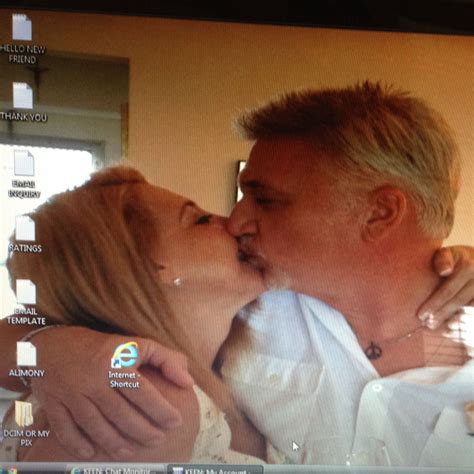Select the RATINGS document icon
The width and height of the screenshot is (474, 474).
point(25,228)
